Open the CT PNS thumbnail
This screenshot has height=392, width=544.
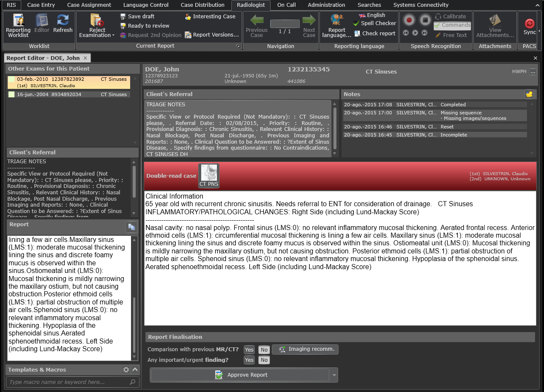[x=209, y=176]
